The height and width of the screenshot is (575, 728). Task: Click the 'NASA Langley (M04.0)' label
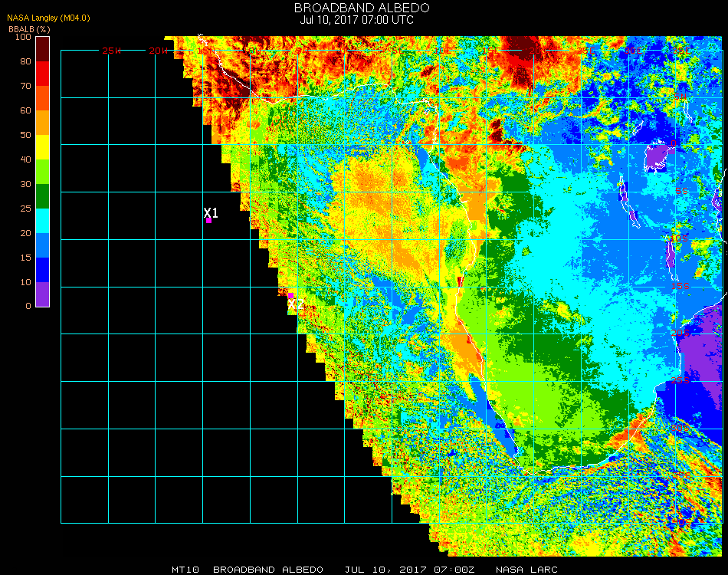tap(48, 18)
